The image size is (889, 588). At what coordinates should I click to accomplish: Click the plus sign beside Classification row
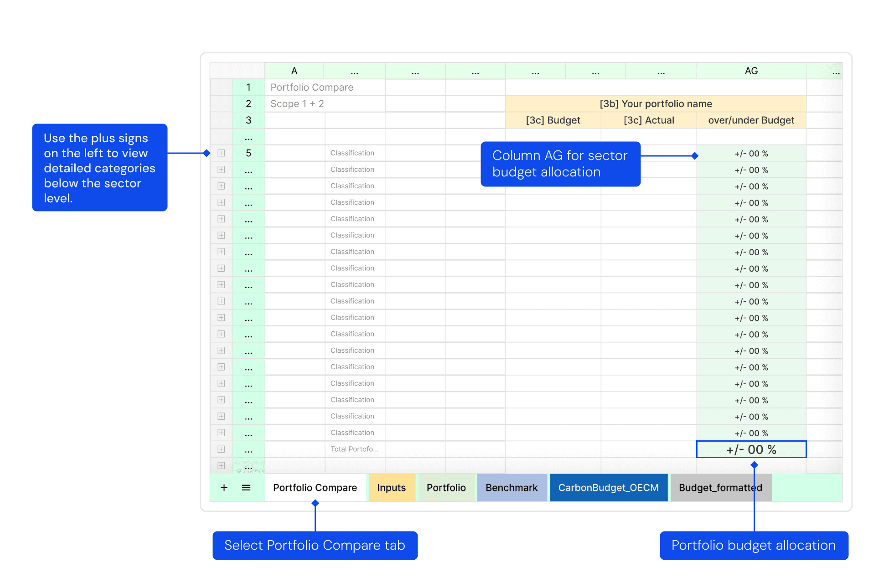[x=221, y=152]
